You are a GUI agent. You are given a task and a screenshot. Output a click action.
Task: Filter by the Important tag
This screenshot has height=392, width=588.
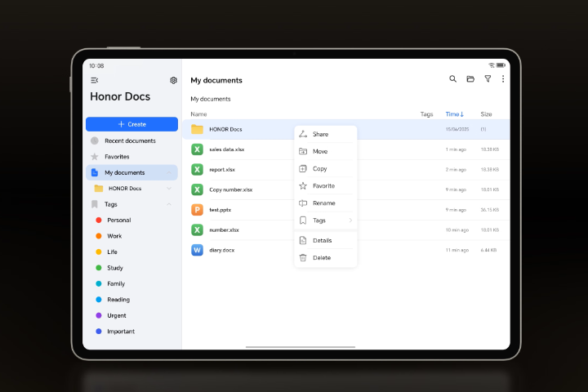120,332
